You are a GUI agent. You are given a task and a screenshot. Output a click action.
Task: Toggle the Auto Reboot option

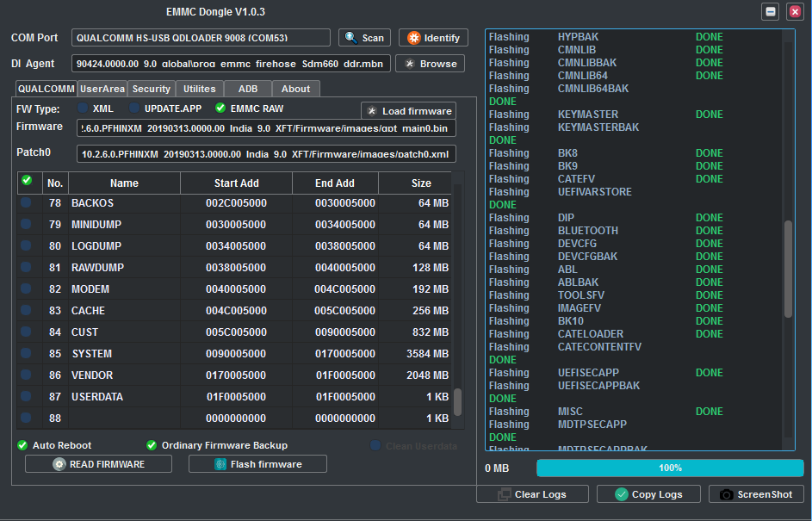22,445
